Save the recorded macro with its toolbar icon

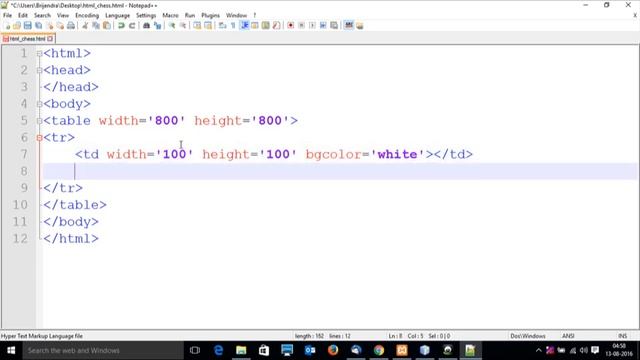(334, 25)
